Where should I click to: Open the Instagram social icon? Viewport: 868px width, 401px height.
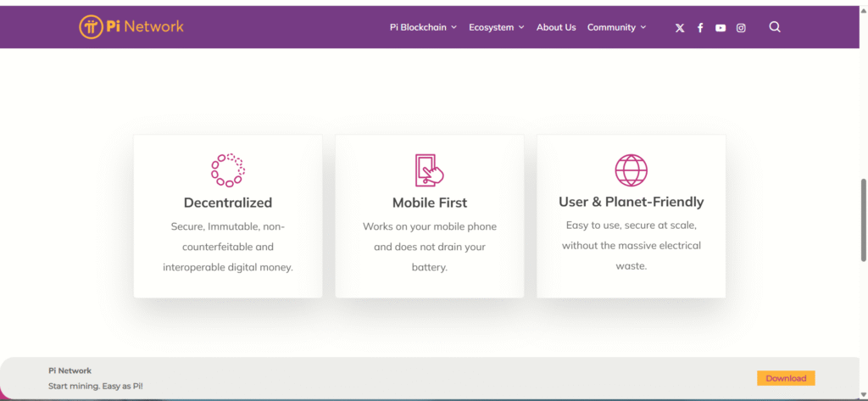pyautogui.click(x=741, y=28)
